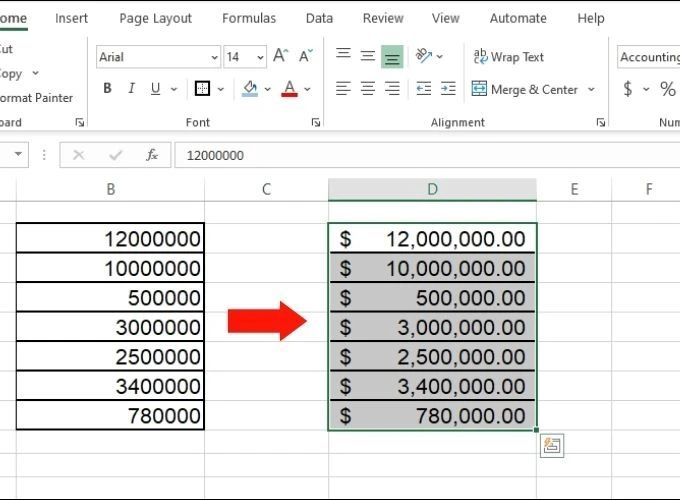Apply dollar accounting format icon
This screenshot has width=680, height=500.
628,88
